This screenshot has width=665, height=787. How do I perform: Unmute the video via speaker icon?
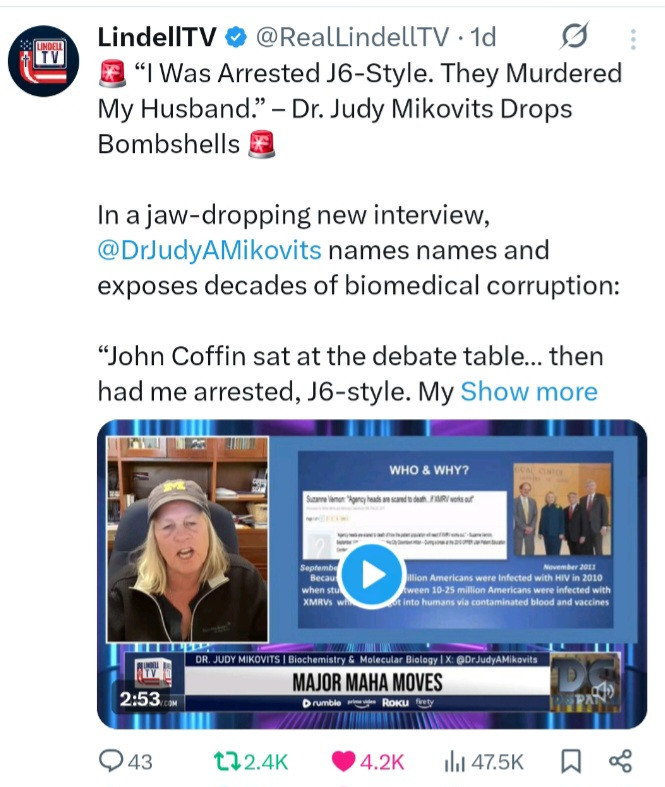pos(604,691)
